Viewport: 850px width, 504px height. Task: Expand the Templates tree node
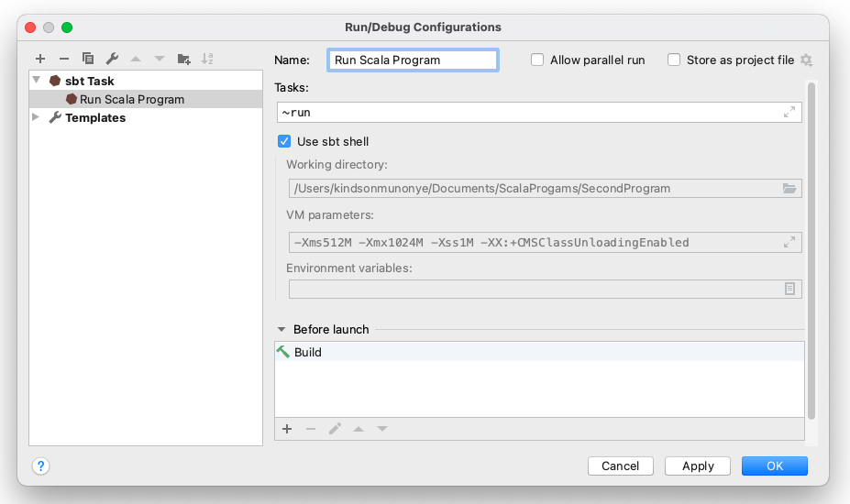click(36, 117)
